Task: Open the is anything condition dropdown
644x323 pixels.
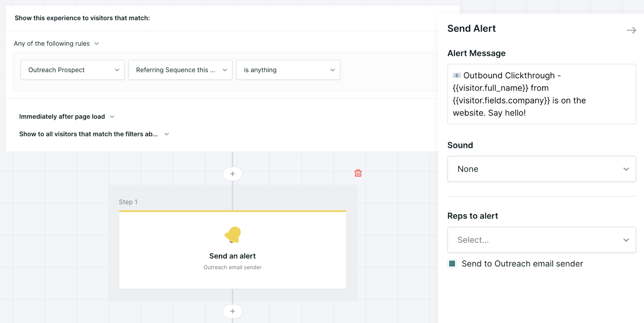Action: pyautogui.click(x=288, y=70)
